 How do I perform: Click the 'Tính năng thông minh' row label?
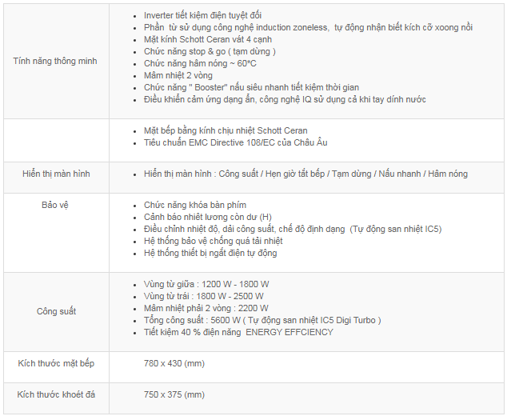click(55, 61)
